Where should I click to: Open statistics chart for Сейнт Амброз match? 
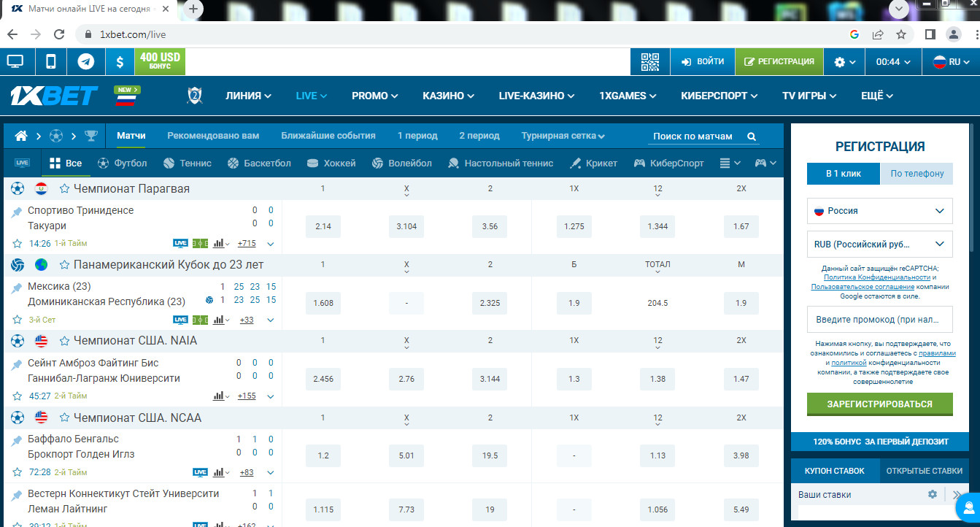tap(220, 396)
